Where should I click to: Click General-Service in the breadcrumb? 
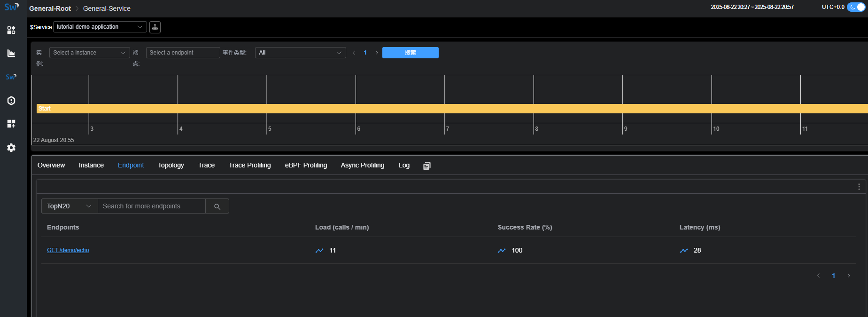[107, 8]
